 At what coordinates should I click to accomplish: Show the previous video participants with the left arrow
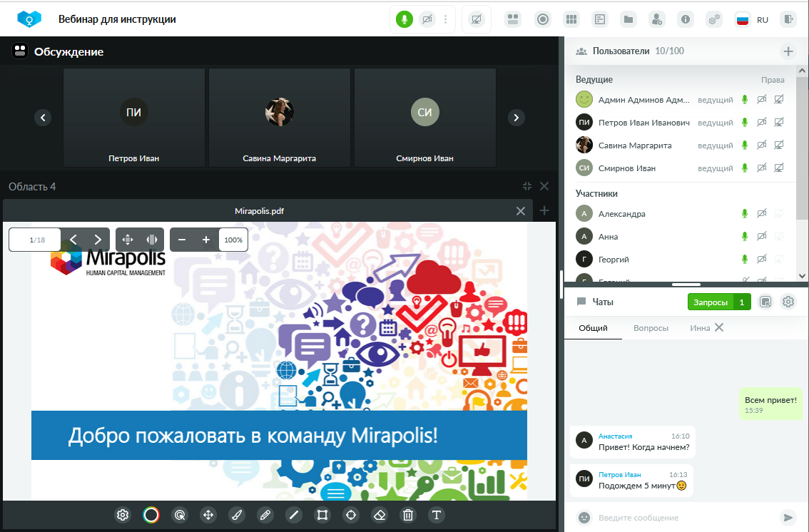pos(43,118)
